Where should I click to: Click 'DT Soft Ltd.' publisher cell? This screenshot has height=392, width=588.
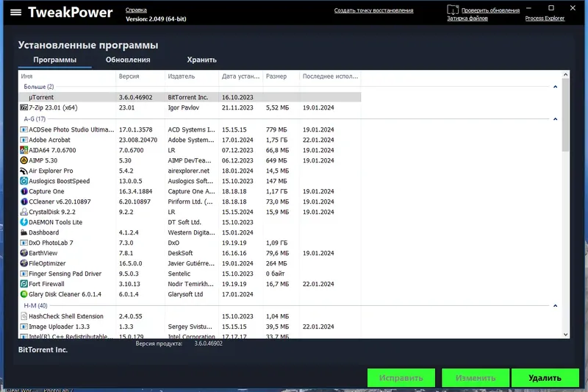tap(184, 222)
